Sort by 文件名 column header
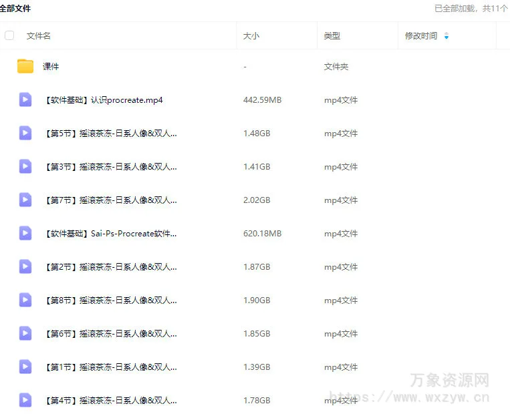The height and width of the screenshot is (420, 510). click(39, 36)
